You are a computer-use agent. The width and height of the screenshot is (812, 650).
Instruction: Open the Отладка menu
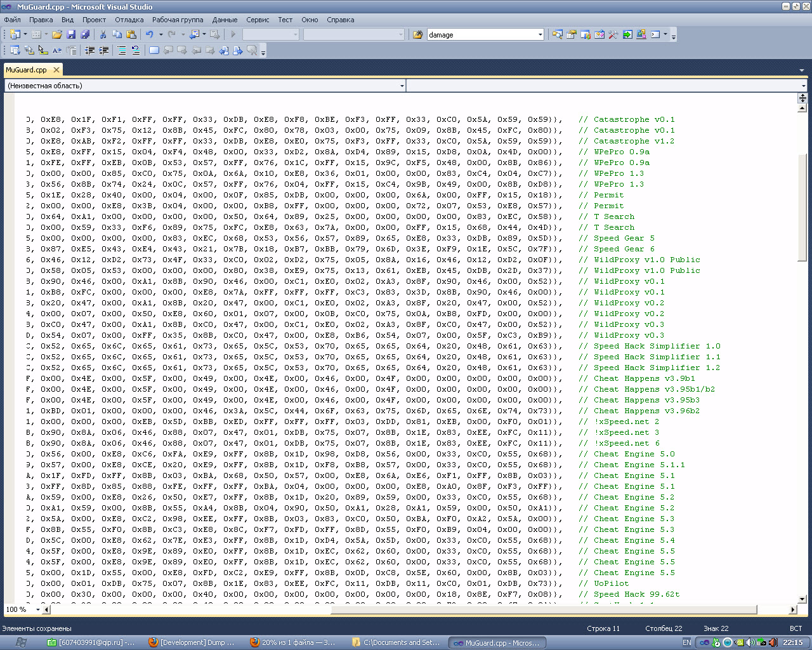pos(129,20)
